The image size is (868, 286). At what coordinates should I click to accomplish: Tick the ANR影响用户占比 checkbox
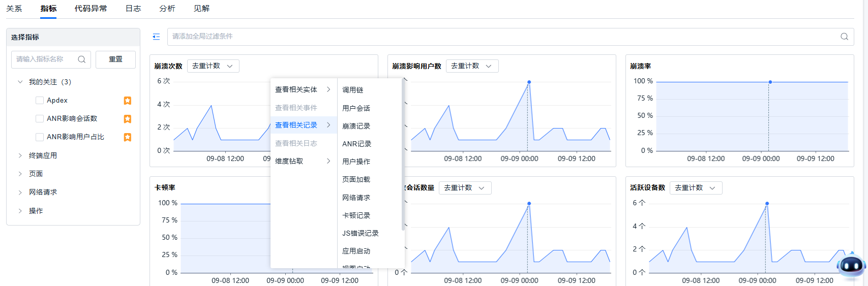pos(40,137)
